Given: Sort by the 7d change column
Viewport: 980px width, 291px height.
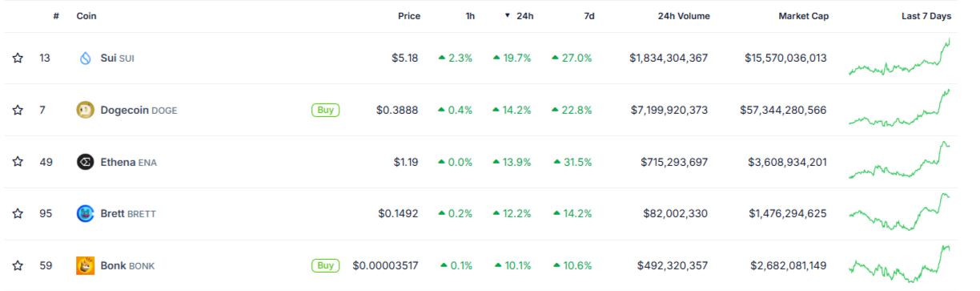Looking at the screenshot, I should [x=588, y=16].
